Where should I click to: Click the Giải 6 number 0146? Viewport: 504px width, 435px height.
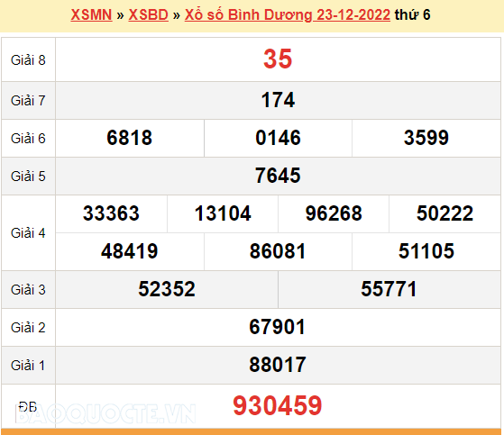click(x=278, y=138)
